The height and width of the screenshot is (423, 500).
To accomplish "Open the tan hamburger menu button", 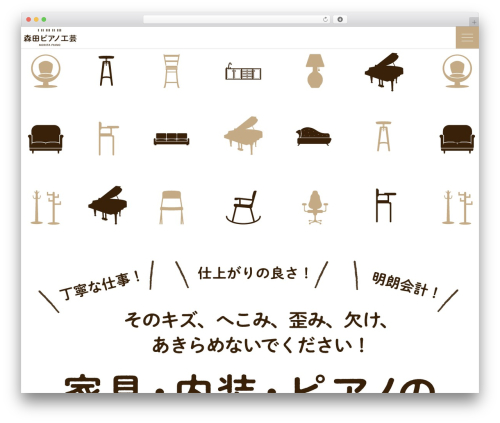I will pos(467,38).
